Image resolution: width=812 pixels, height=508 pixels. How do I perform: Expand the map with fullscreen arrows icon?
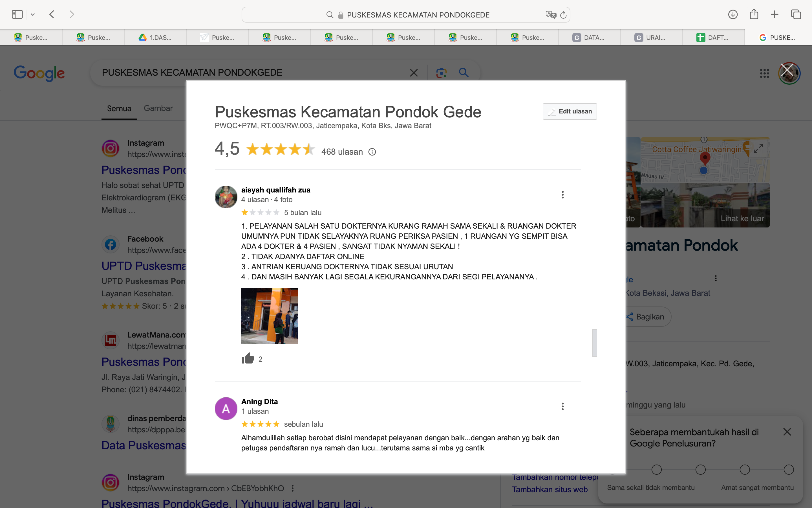click(758, 148)
